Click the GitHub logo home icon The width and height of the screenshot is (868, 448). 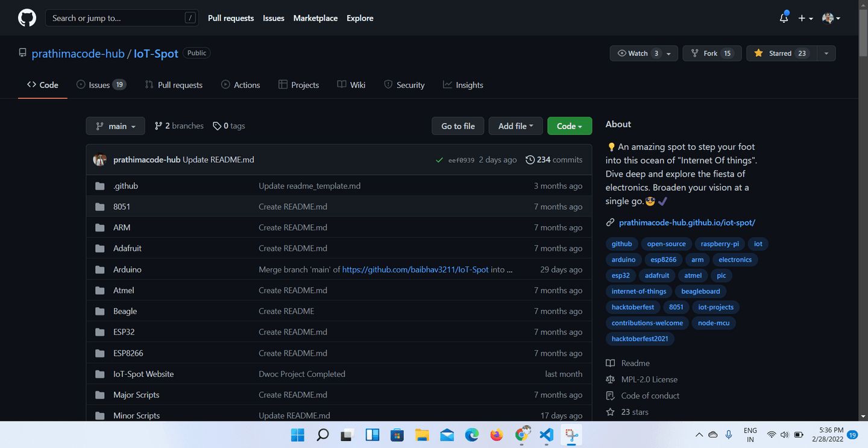pos(27,18)
